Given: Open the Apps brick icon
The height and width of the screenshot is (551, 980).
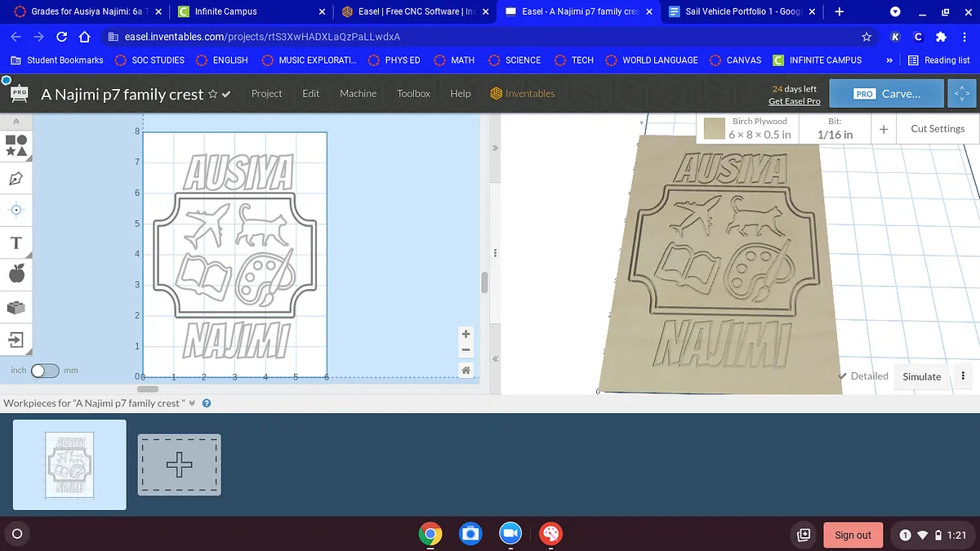Looking at the screenshot, I should point(16,307).
